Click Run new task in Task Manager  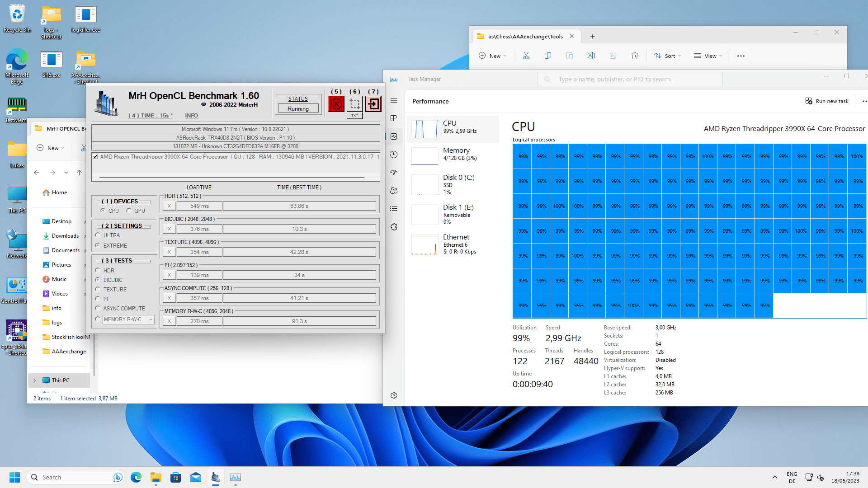(x=827, y=101)
